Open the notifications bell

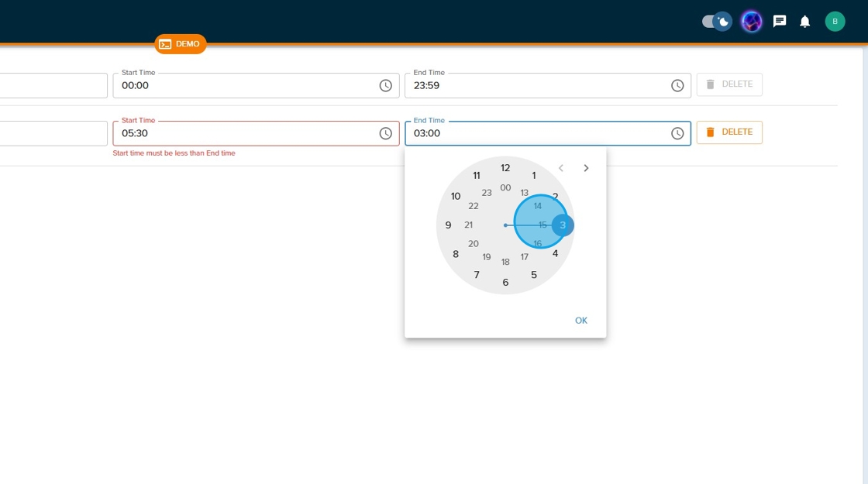point(804,22)
